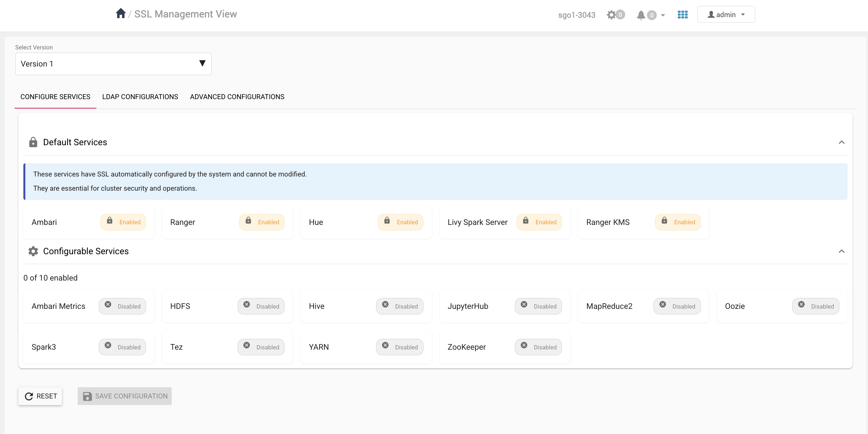Open the views grid icon
868x434 pixels.
pos(682,14)
